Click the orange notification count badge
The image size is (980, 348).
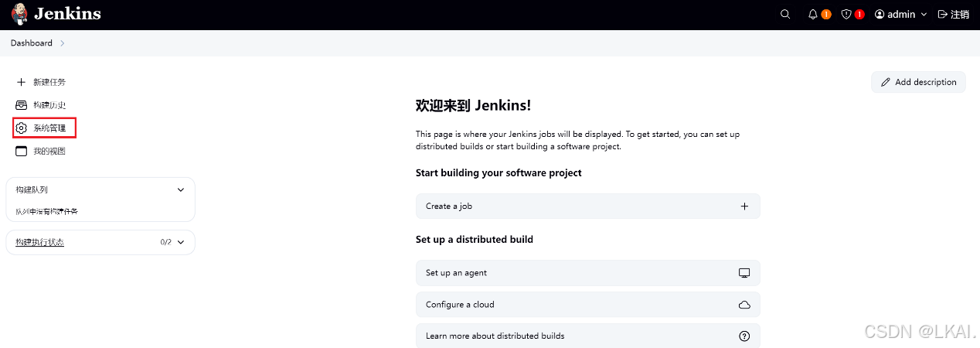(826, 14)
